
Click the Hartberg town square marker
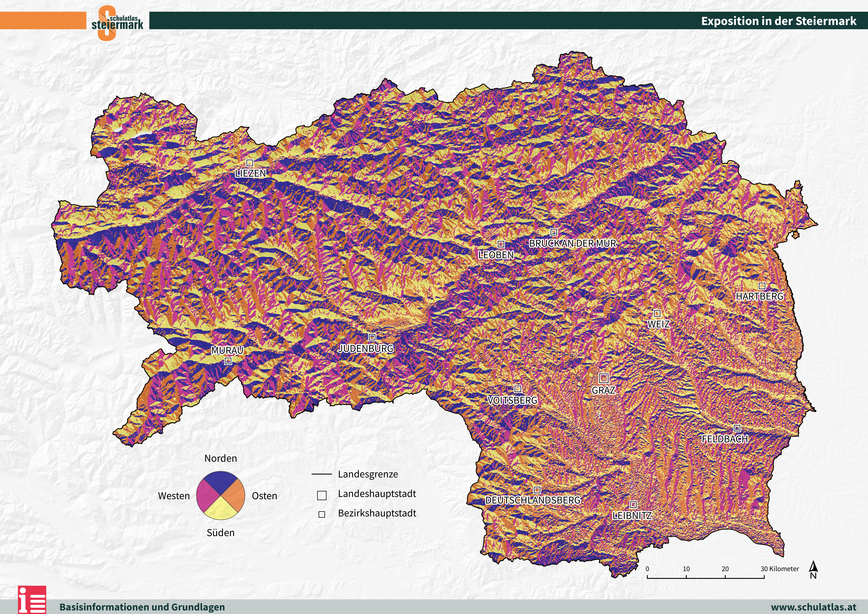tap(762, 286)
